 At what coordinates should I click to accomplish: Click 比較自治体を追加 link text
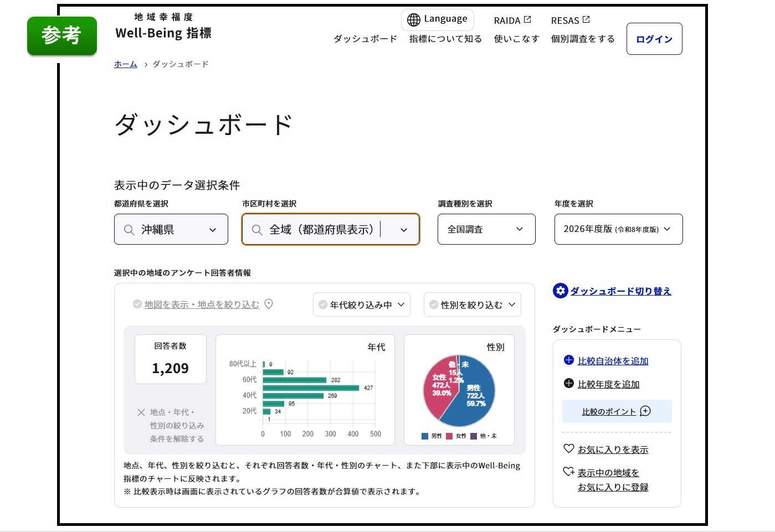[613, 361]
